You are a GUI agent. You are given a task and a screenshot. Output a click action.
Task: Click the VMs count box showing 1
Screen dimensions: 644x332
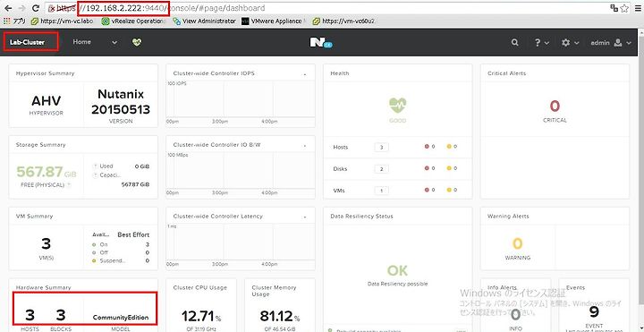382,191
